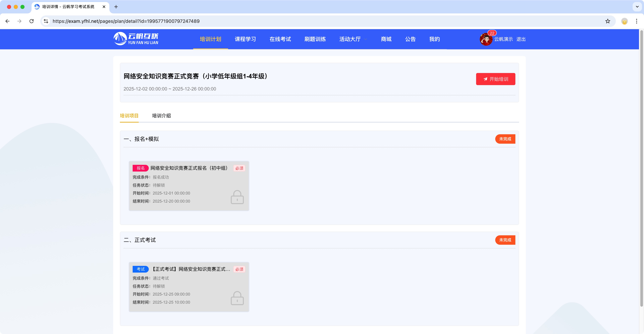Open Chrome's three-dot menu
This screenshot has height=334, width=644.
(636, 21)
